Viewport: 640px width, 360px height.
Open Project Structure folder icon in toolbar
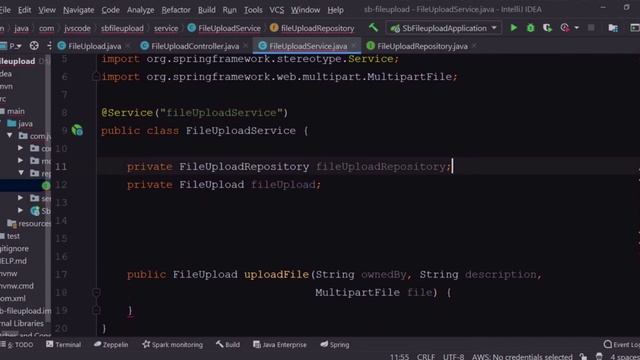613,28
